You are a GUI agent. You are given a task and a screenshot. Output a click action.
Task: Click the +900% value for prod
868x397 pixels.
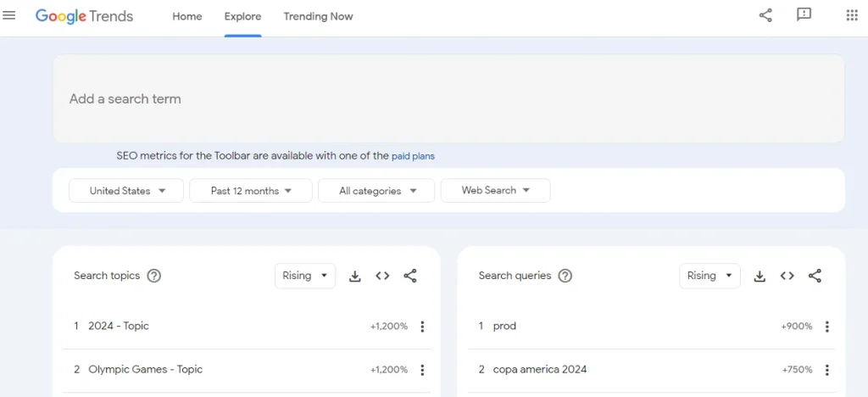[797, 327]
